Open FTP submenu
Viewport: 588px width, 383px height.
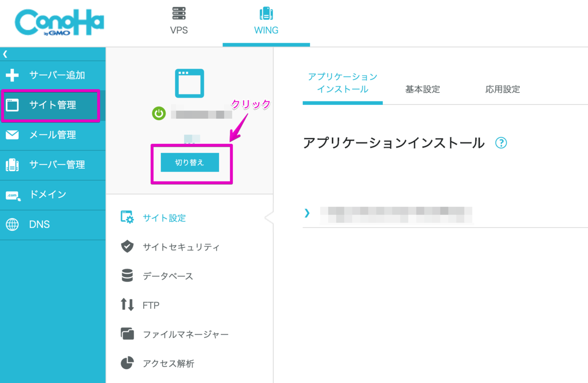pyautogui.click(x=151, y=305)
